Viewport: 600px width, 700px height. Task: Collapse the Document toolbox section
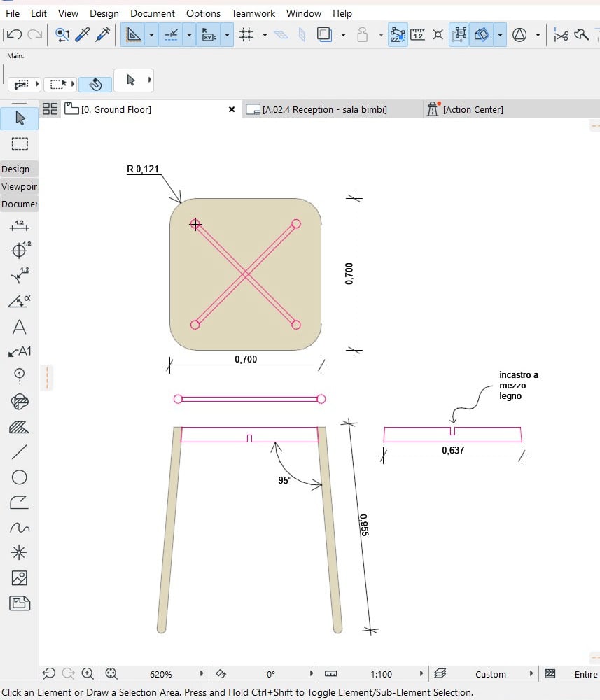[19, 204]
